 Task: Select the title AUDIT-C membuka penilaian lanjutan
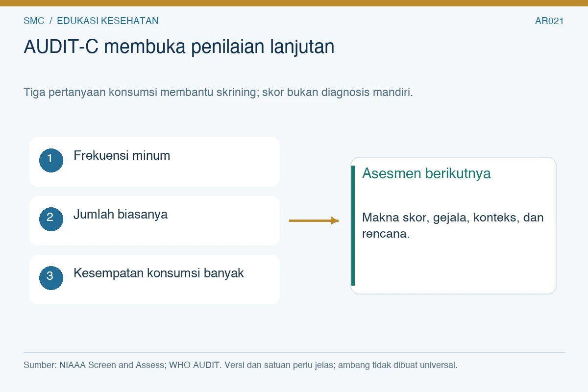click(x=179, y=47)
